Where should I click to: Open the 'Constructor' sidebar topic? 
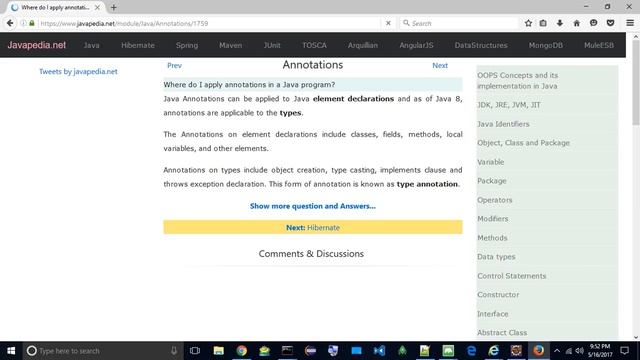coord(498,295)
